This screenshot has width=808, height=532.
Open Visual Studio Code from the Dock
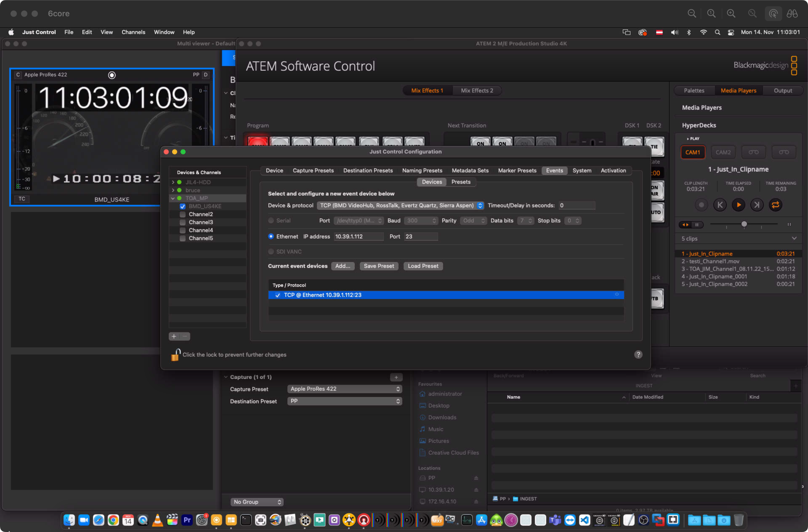point(585,520)
